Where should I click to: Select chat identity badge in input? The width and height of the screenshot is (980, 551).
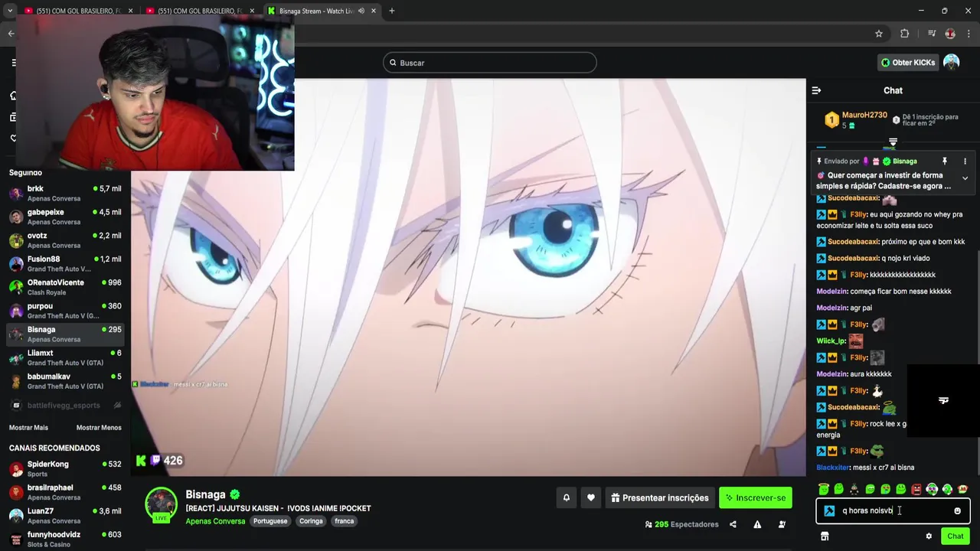click(x=829, y=510)
